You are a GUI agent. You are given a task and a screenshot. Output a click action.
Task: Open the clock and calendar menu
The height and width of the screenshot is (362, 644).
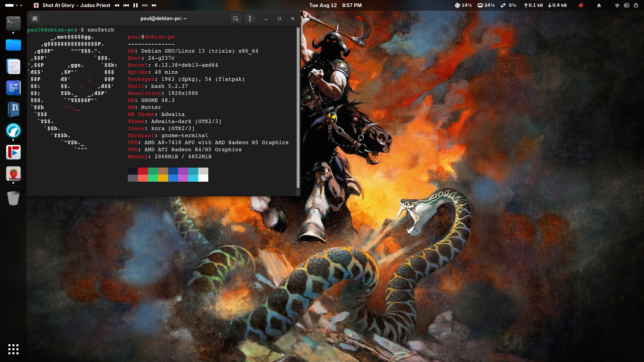click(335, 5)
